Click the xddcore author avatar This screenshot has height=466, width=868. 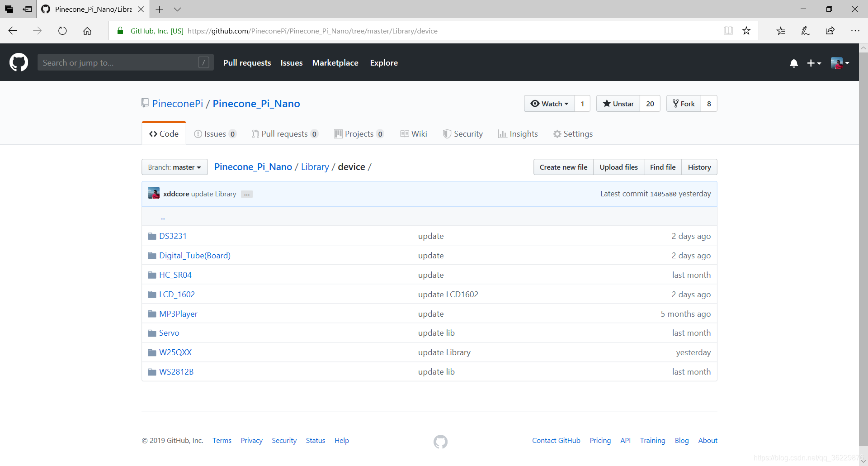154,193
